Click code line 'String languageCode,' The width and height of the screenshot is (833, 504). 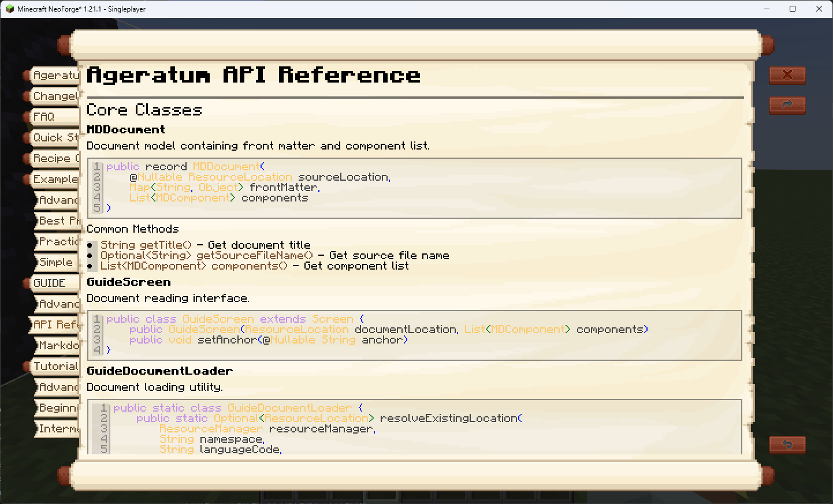(221, 449)
